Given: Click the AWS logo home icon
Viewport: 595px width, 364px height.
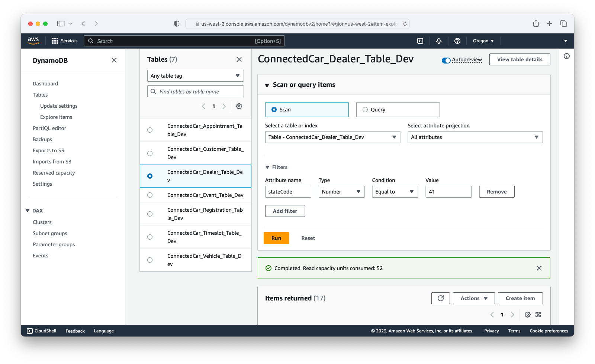Looking at the screenshot, I should (33, 41).
